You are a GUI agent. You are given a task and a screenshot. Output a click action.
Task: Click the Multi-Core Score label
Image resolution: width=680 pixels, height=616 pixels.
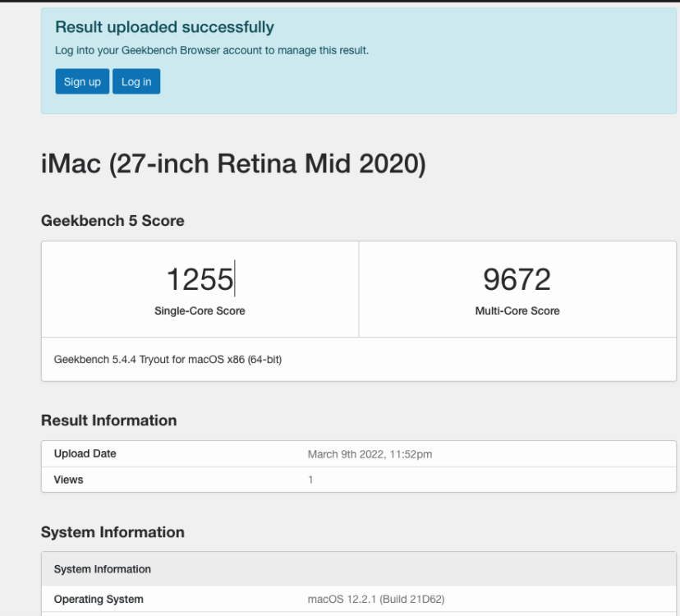517,310
